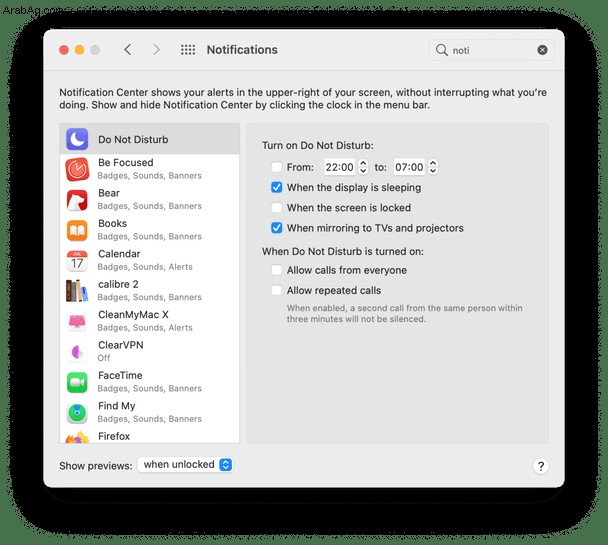Image resolution: width=608 pixels, height=545 pixels.
Task: Click the 07:00 end time field
Action: point(409,167)
